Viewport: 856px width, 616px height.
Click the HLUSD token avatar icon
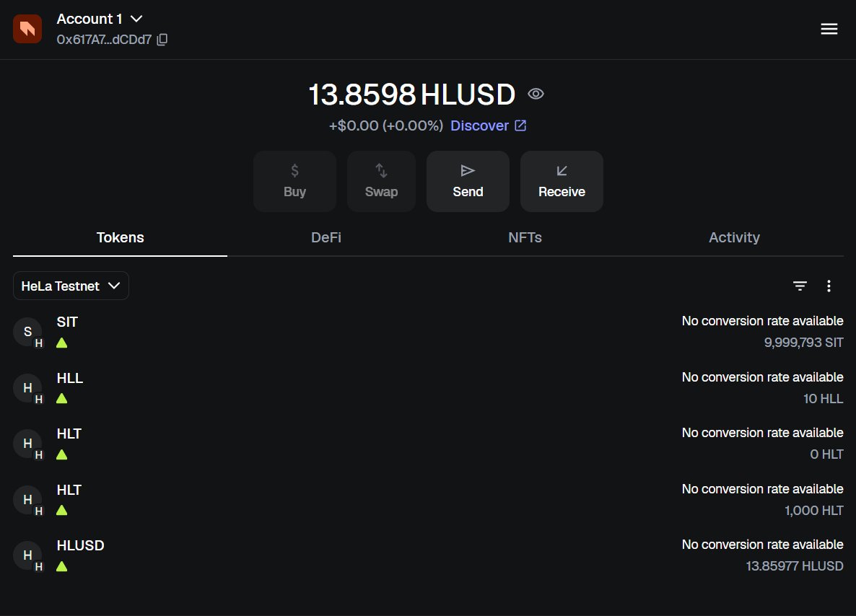coord(27,555)
